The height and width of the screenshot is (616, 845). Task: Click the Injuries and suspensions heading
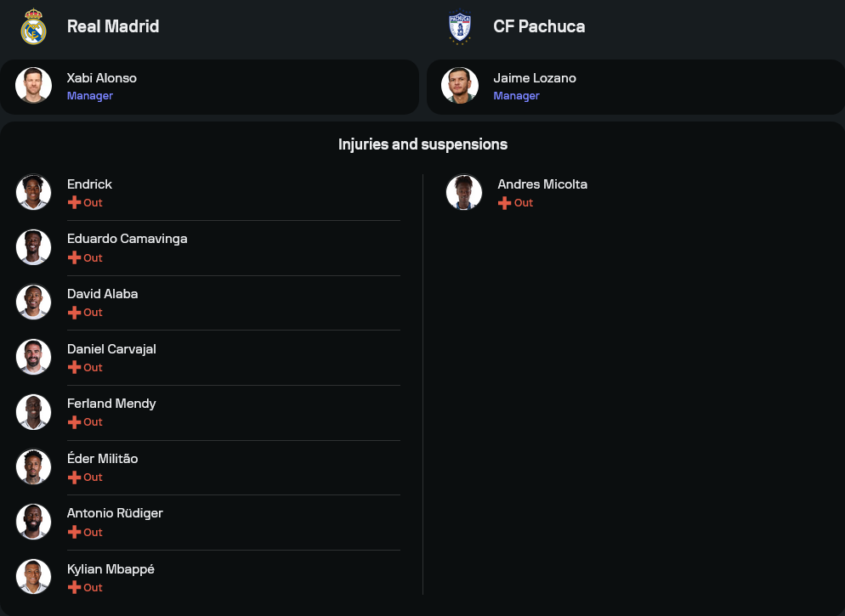point(422,144)
